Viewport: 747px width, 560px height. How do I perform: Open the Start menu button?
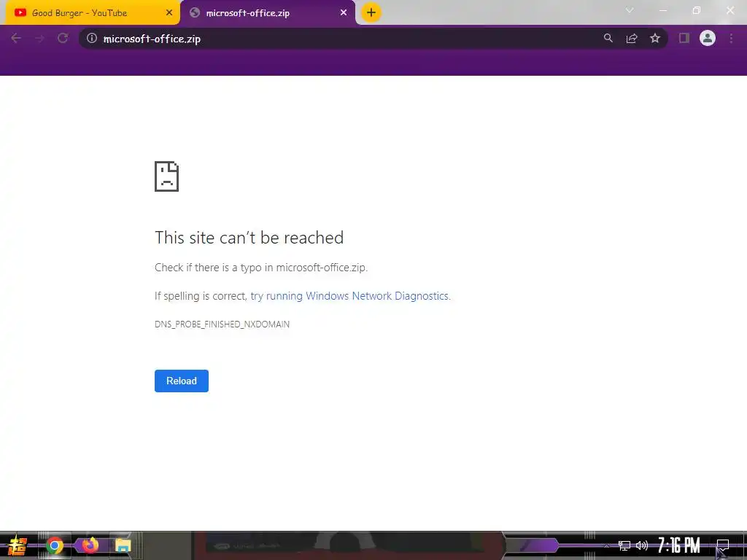coord(18,545)
